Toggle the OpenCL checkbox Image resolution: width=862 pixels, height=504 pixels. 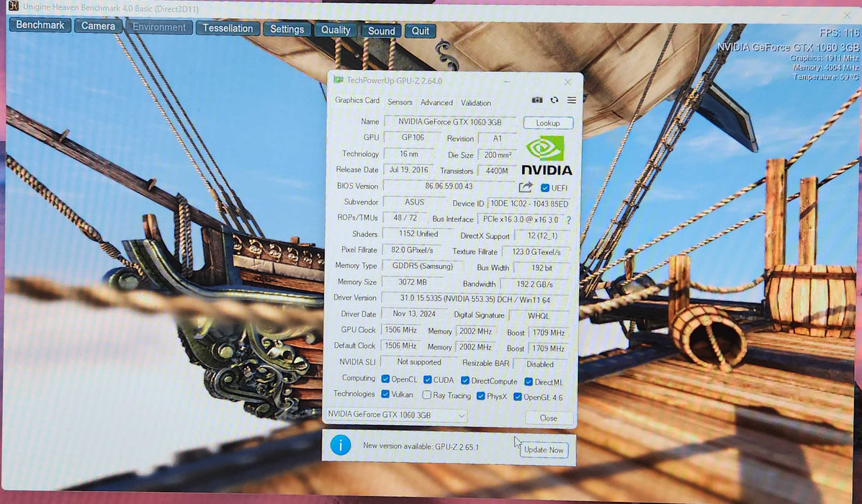tap(385, 379)
